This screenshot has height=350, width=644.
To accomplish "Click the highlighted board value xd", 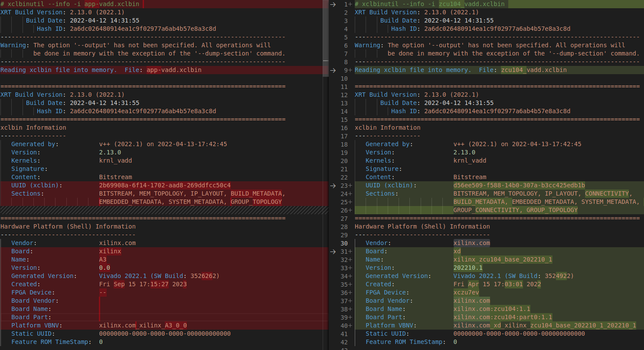I will pos(456,251).
